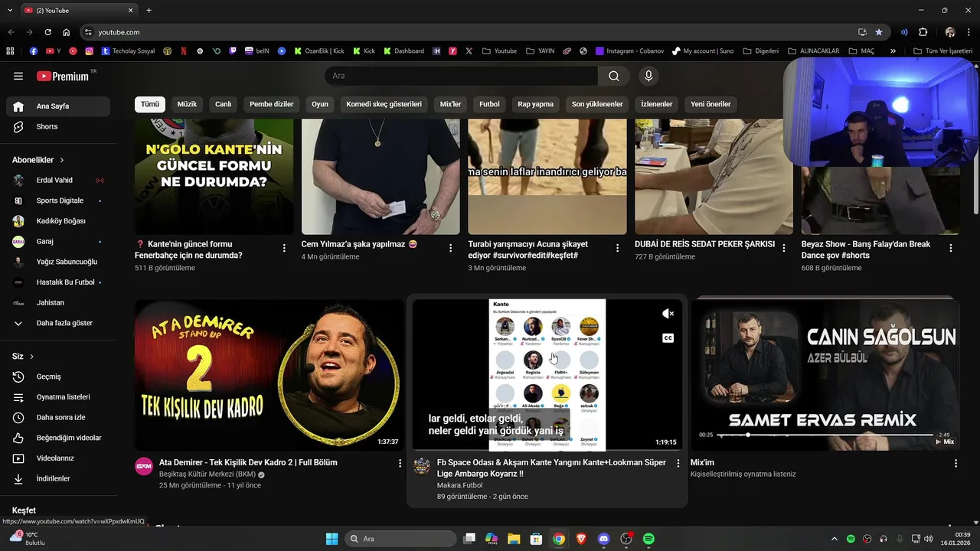Open the Instagram bookmark icon

90,51
